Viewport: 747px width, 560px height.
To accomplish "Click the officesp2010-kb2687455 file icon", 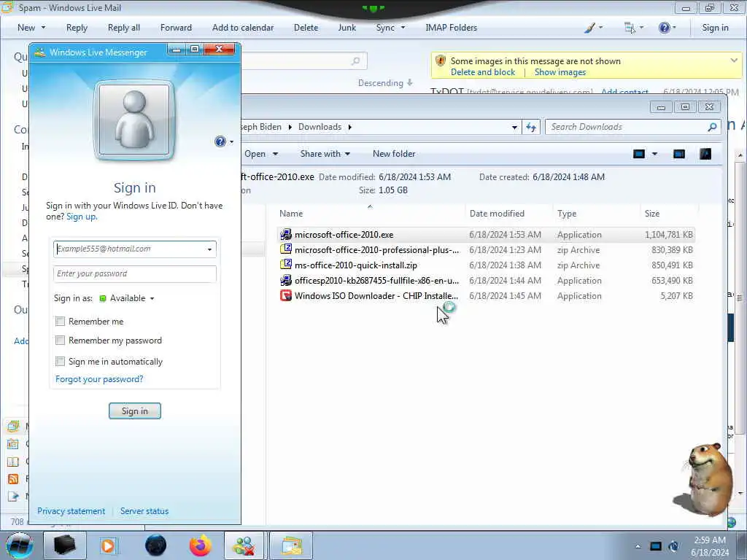I will pyautogui.click(x=286, y=281).
